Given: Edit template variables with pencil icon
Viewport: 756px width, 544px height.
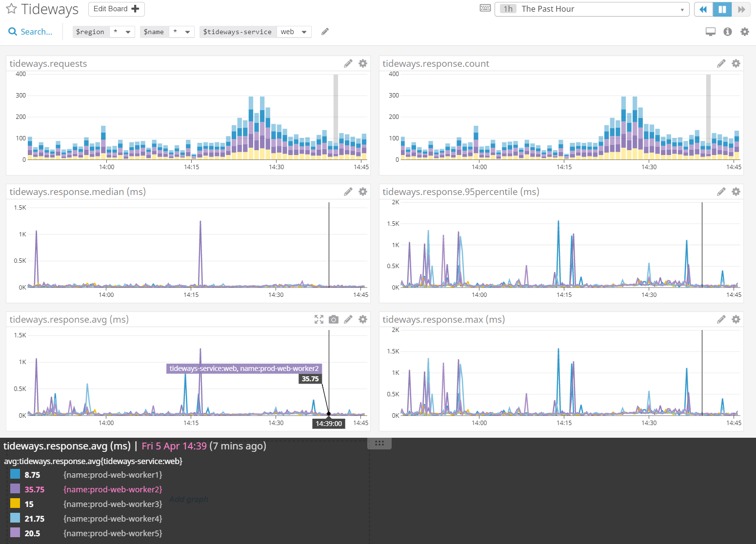Looking at the screenshot, I should coord(325,32).
